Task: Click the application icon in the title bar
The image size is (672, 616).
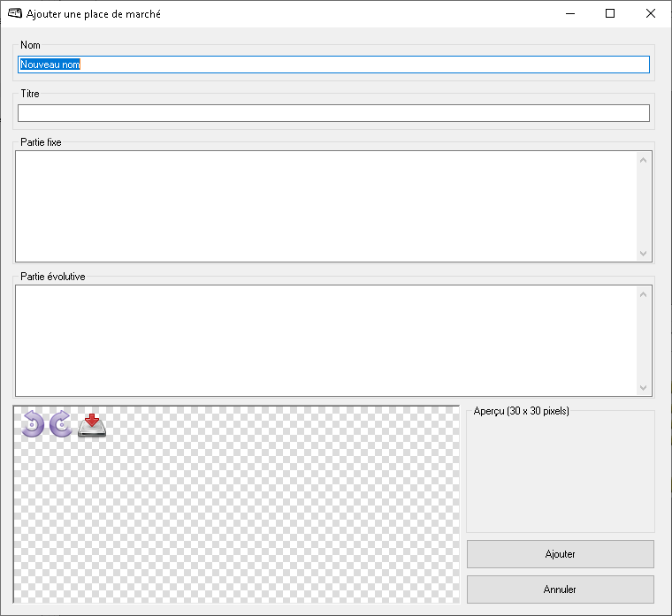Action: [x=15, y=13]
